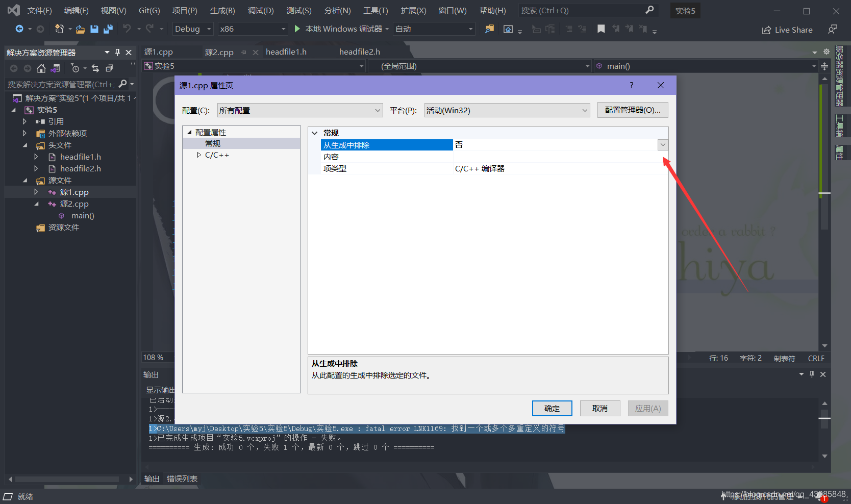Click the Visual Studio logo icon
Viewport: 851px width, 504px height.
tap(14, 10)
